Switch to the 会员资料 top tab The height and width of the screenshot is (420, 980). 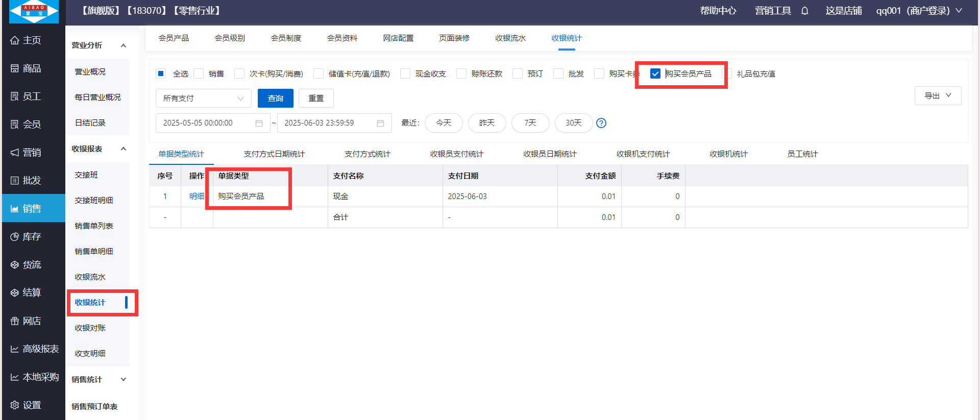[x=342, y=38]
